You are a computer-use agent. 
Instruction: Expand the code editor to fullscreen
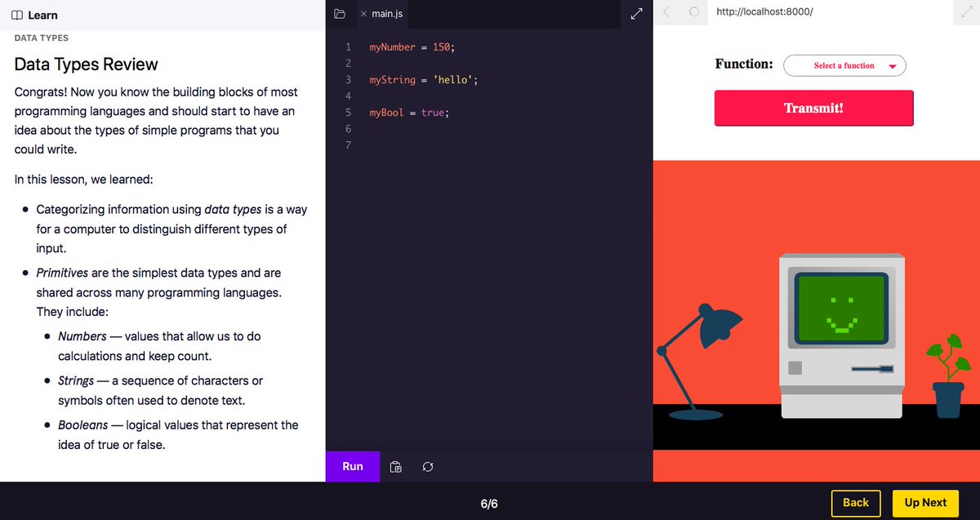click(636, 13)
